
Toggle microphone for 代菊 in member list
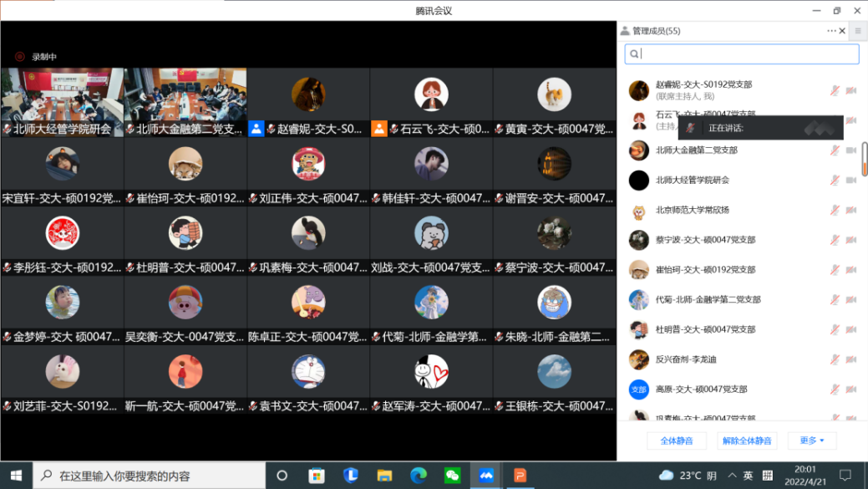[834, 300]
